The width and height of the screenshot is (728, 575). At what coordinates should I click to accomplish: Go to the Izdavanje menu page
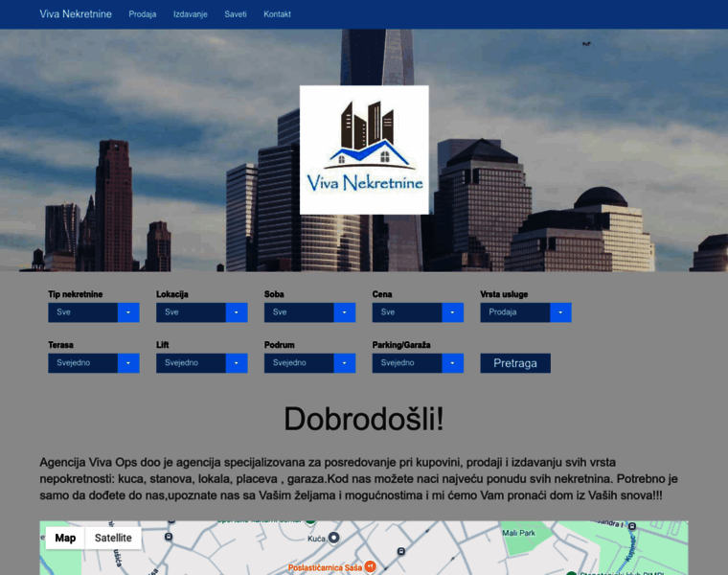[190, 14]
